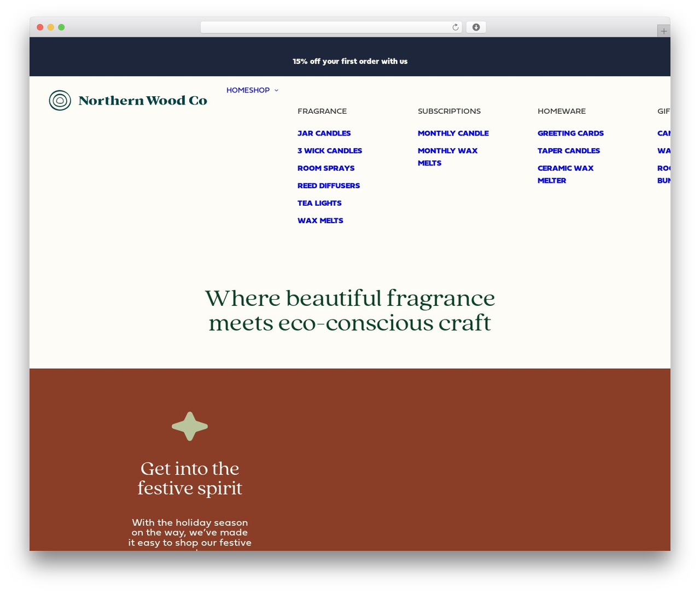Click the yellow minimize window button
Screen dimensions: 700x593
51,27
